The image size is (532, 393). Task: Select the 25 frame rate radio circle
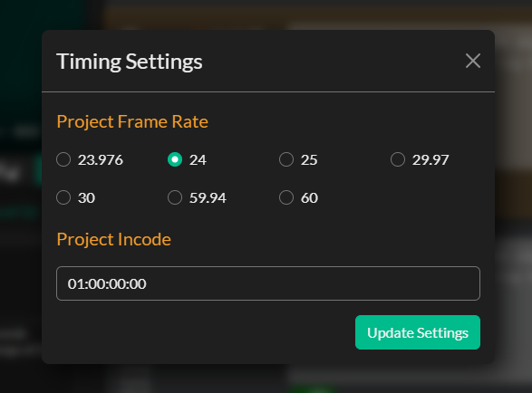pyautogui.click(x=286, y=159)
